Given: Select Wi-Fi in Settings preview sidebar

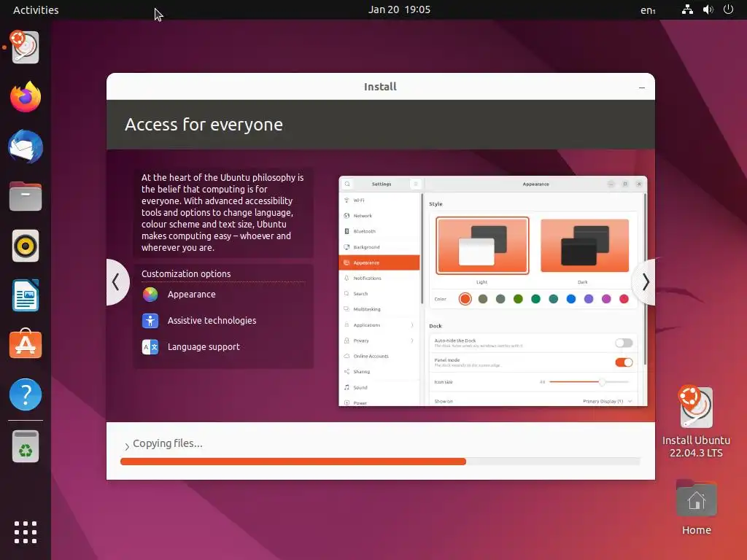Looking at the screenshot, I should pos(379,201).
